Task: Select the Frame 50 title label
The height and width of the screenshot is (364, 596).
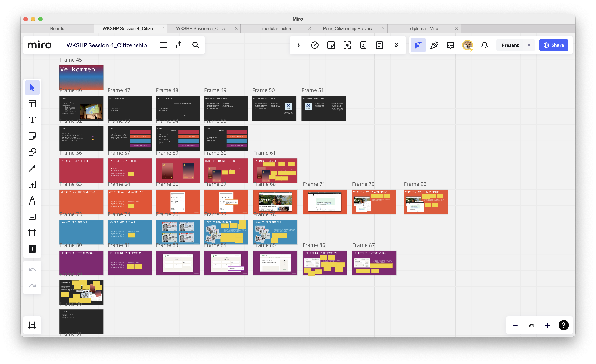Action: [x=264, y=90]
